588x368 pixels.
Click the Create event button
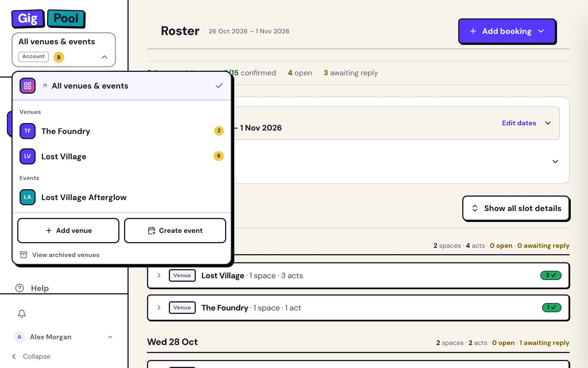click(175, 231)
